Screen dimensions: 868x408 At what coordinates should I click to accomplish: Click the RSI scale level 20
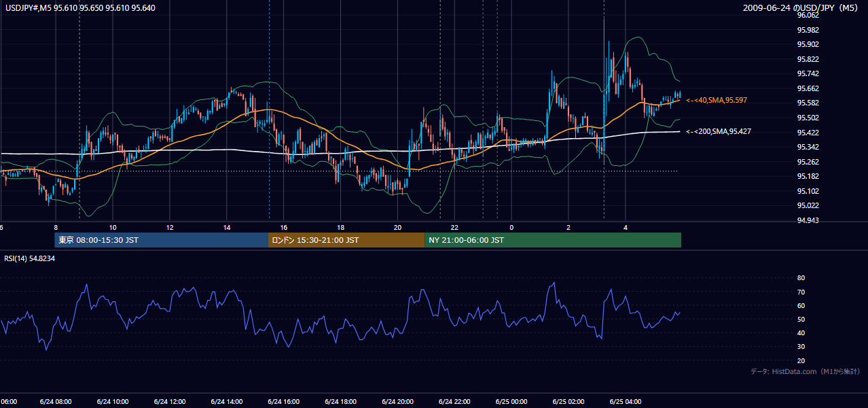pos(801,360)
